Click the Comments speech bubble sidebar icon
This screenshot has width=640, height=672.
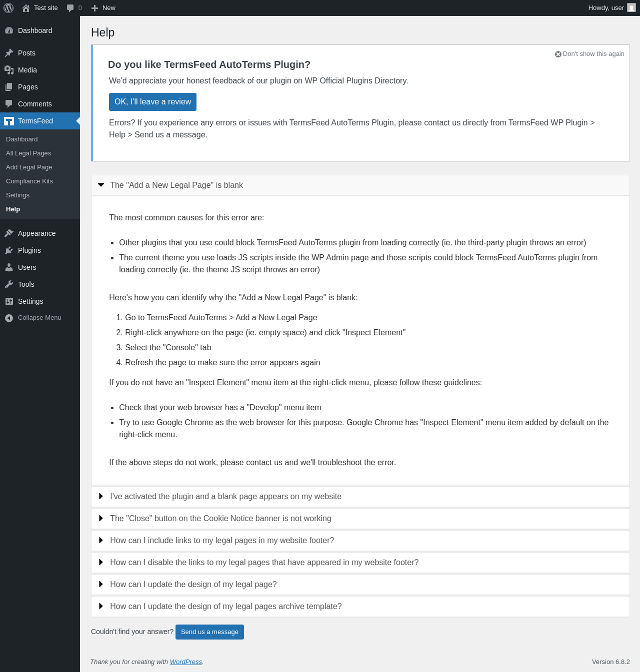click(9, 104)
